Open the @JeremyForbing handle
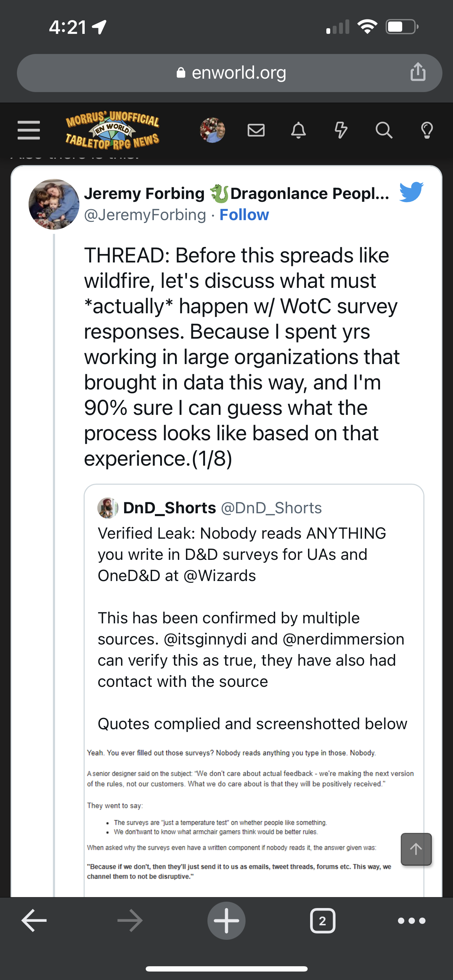The width and height of the screenshot is (453, 980). tap(145, 215)
